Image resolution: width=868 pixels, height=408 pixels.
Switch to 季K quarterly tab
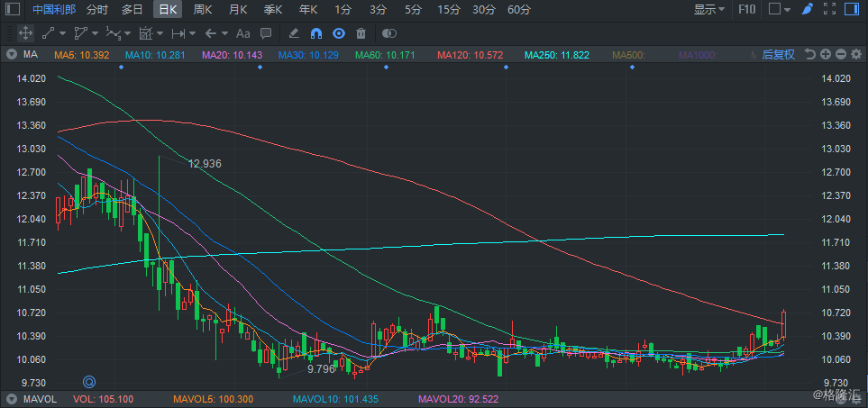[x=273, y=9]
